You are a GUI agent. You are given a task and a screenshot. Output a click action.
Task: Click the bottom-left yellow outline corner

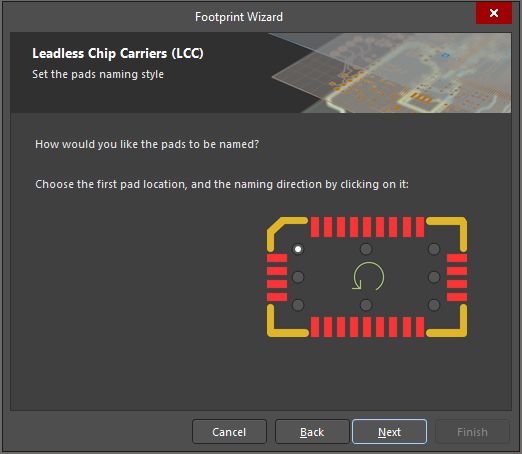click(283, 323)
